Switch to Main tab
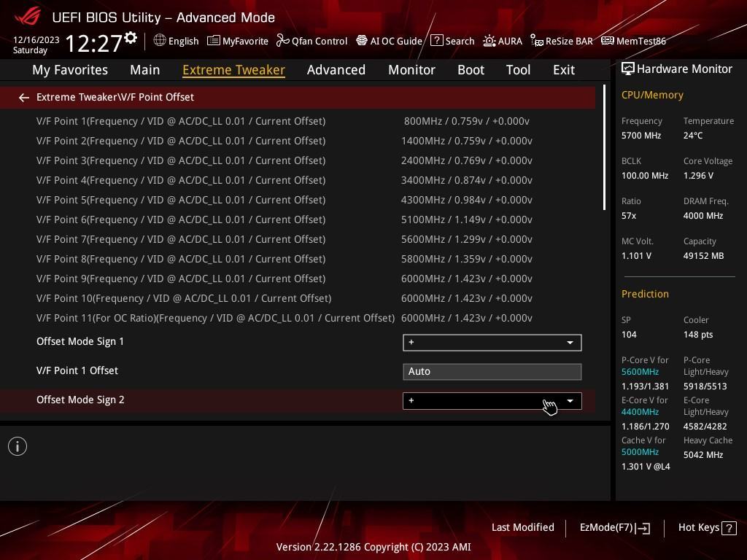747x560 pixels. [x=145, y=70]
